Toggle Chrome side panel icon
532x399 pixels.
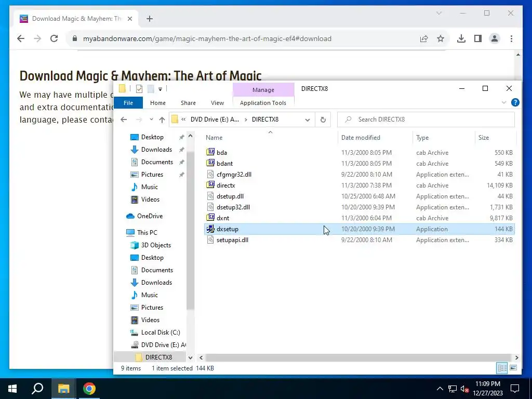tap(478, 38)
